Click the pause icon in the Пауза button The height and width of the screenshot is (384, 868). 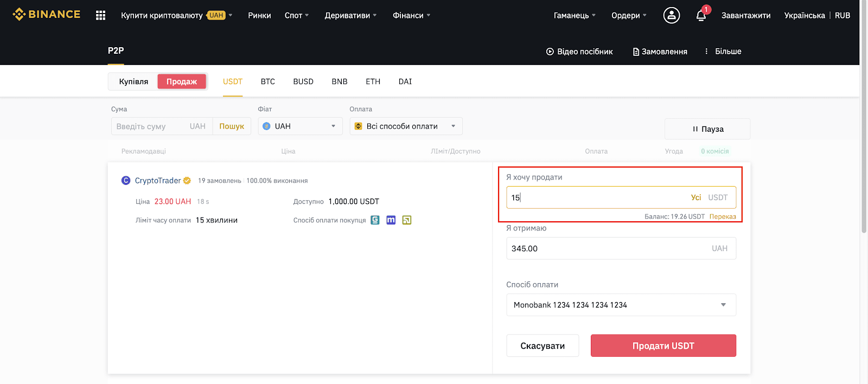pos(695,129)
